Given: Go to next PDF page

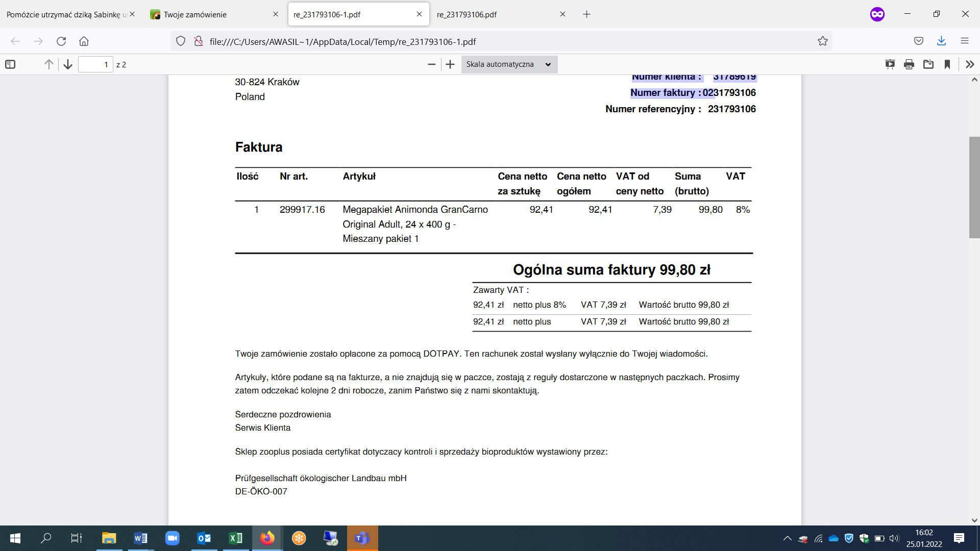Looking at the screenshot, I should coord(68,64).
